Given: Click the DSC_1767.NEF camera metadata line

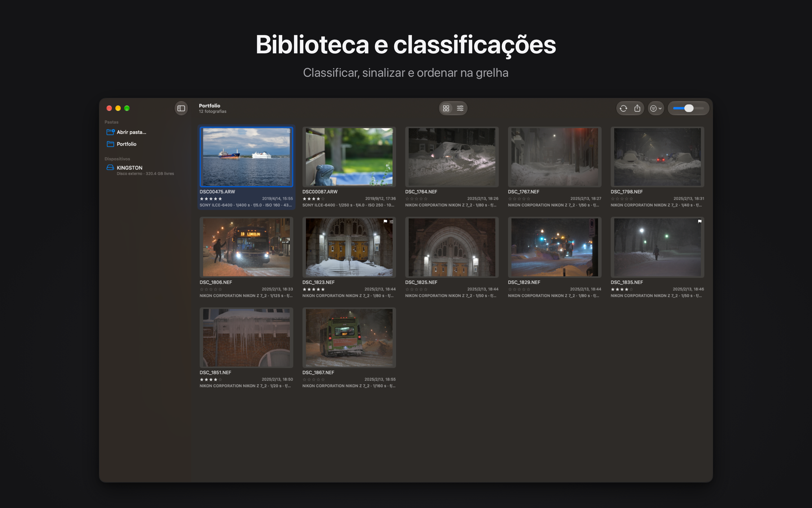Looking at the screenshot, I should click(x=554, y=205).
